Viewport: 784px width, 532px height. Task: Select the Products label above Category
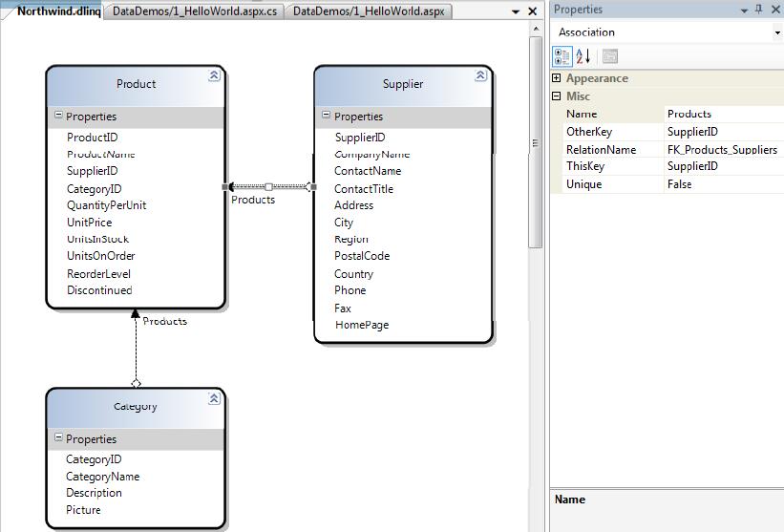[165, 321]
